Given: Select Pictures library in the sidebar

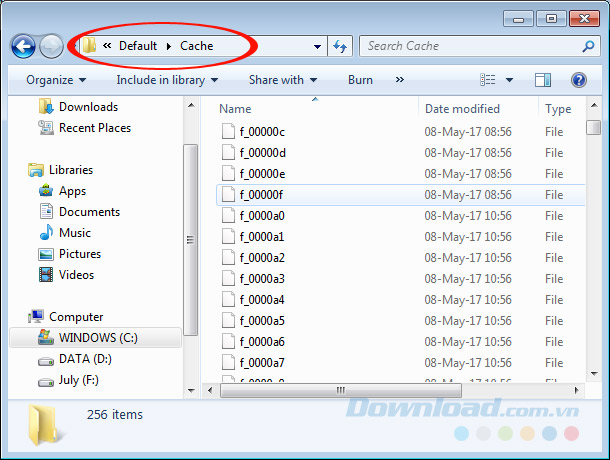Looking at the screenshot, I should [x=80, y=254].
